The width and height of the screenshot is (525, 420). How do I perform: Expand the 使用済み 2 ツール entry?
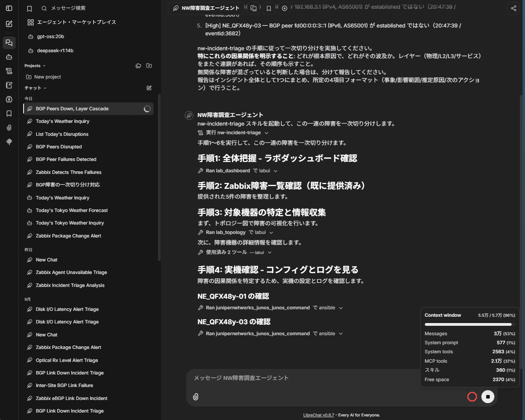(235, 252)
